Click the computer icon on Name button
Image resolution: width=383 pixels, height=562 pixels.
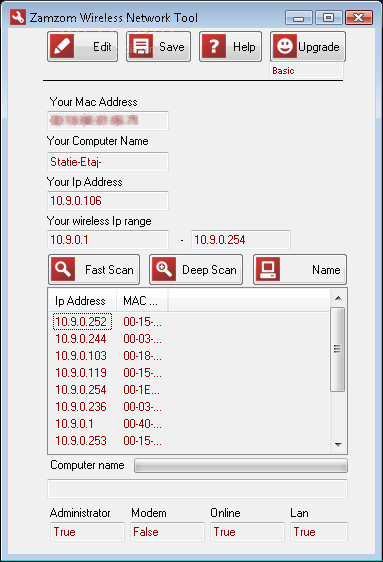click(268, 269)
